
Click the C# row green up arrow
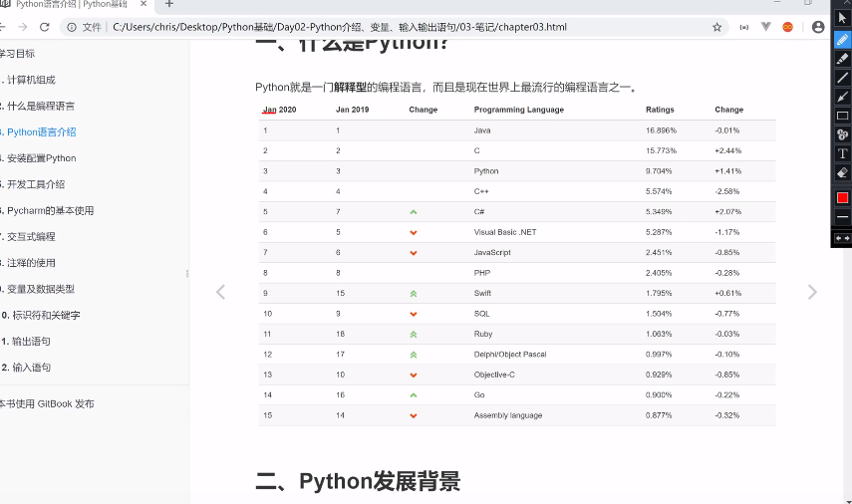coord(414,212)
